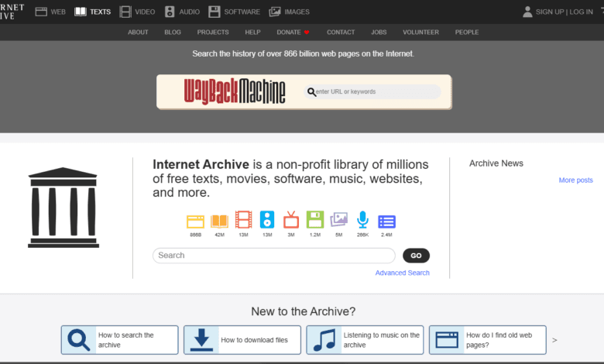The height and width of the screenshot is (364, 604).
Task: Open the Projects menu item
Action: 213,33
